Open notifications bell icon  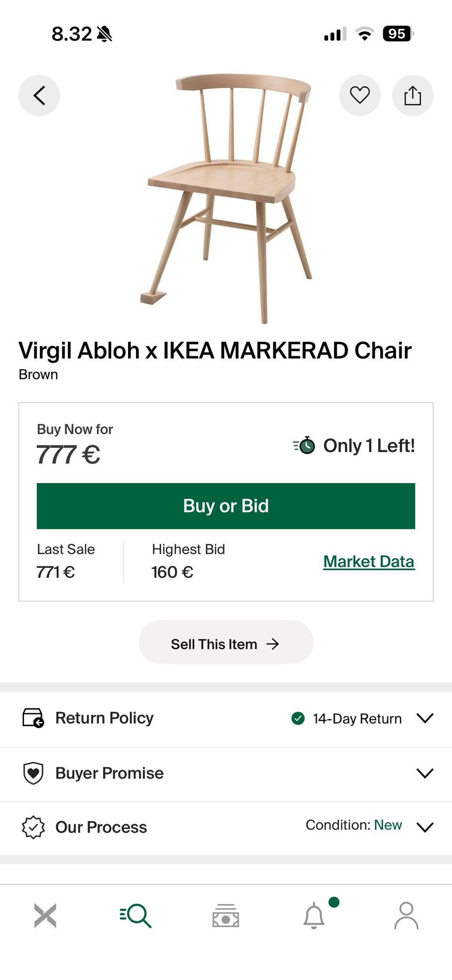tap(314, 915)
